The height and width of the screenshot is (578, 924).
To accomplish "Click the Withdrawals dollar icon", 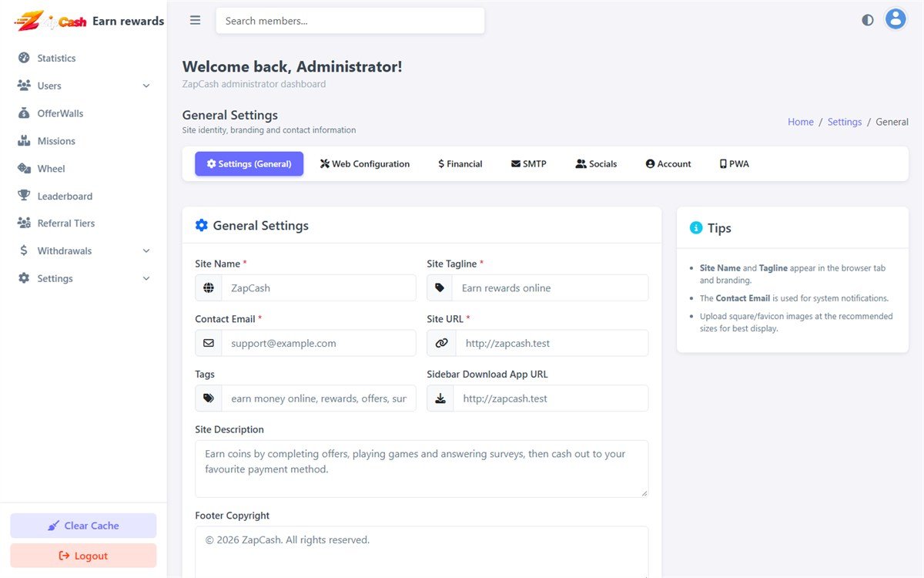I will 24,250.
